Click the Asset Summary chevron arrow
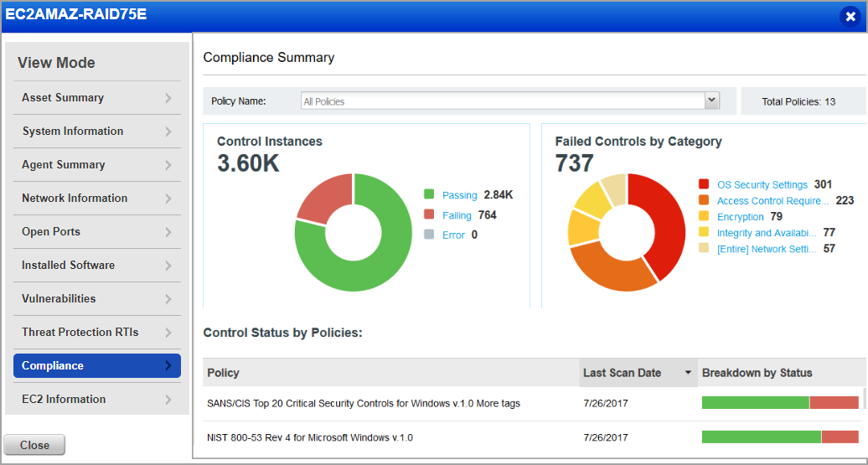 click(168, 98)
